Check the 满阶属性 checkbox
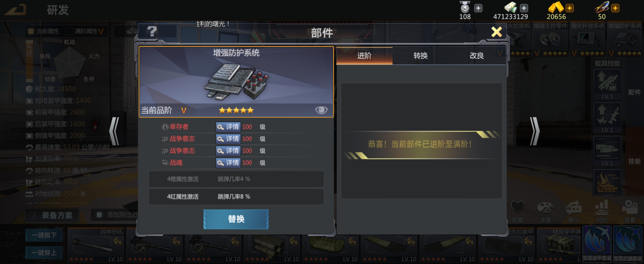 pos(69,31)
